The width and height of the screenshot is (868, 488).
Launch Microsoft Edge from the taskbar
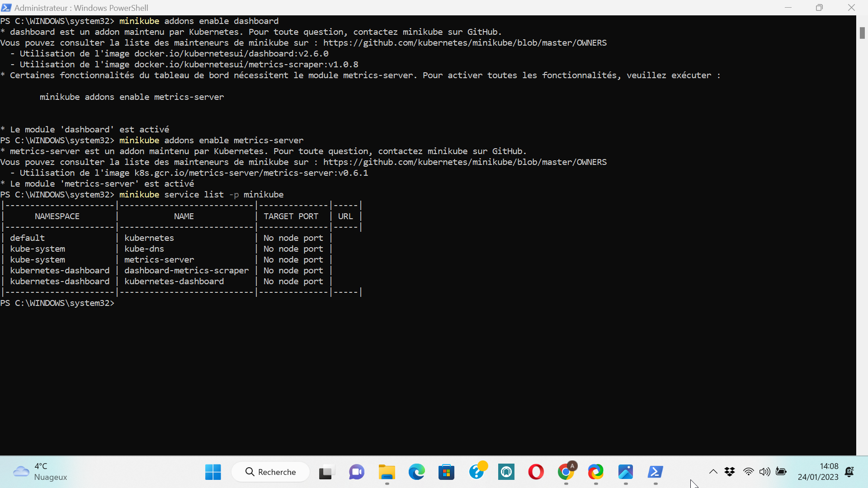pyautogui.click(x=416, y=472)
